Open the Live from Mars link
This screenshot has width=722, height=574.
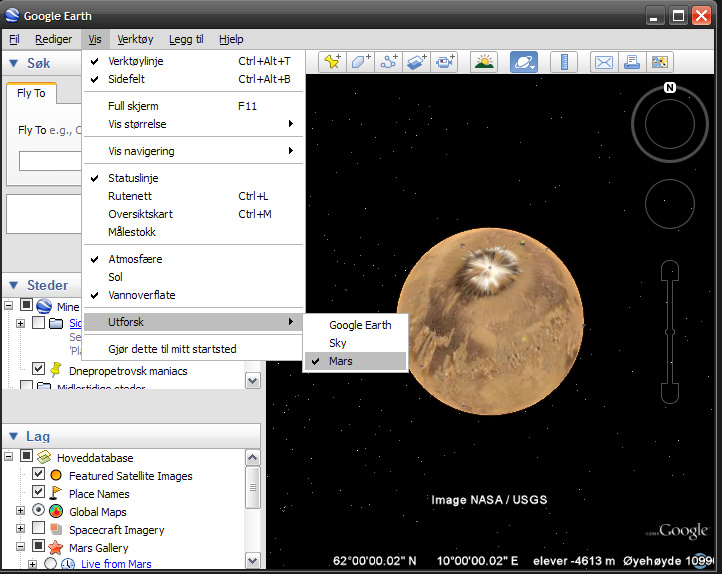point(116,564)
